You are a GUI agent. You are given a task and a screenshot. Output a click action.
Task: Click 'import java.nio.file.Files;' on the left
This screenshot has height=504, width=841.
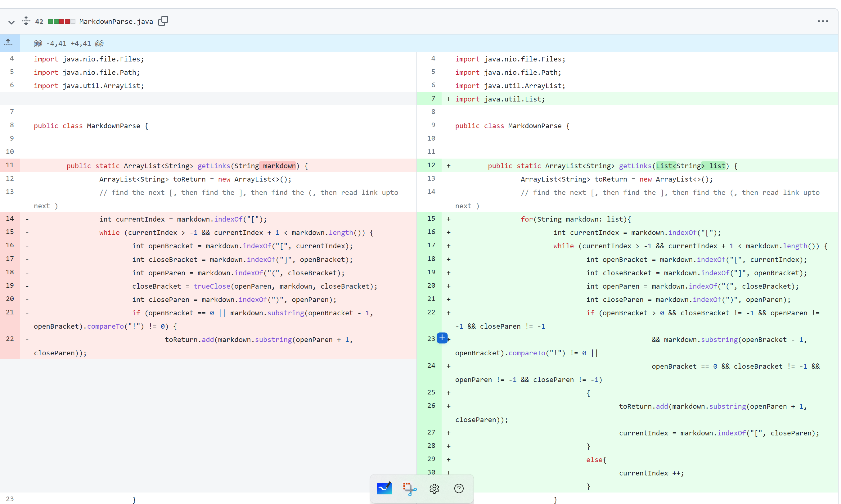[x=89, y=59]
